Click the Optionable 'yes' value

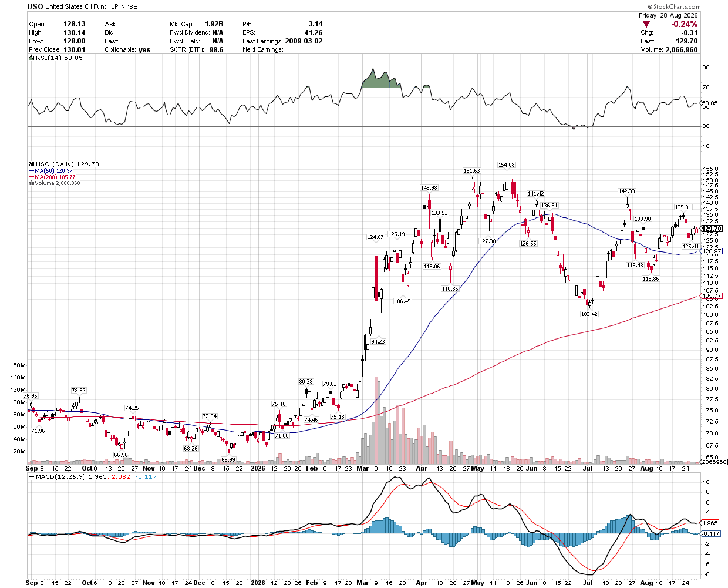coord(144,50)
